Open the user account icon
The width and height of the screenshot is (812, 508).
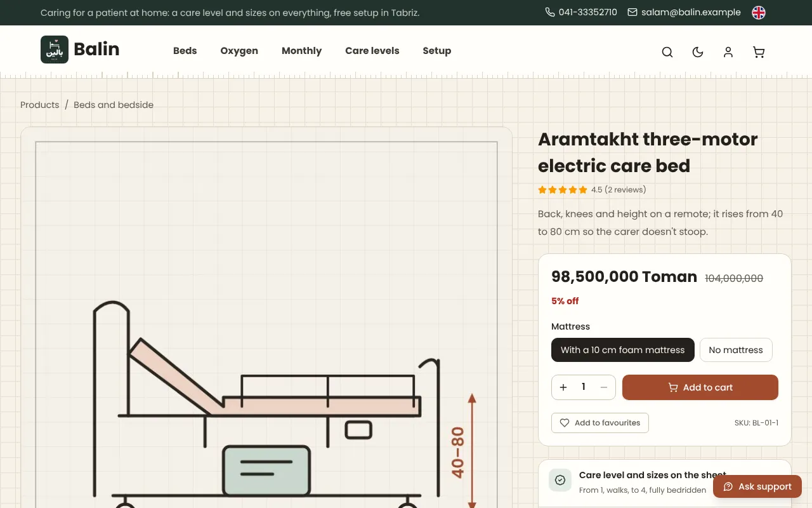[x=728, y=52]
